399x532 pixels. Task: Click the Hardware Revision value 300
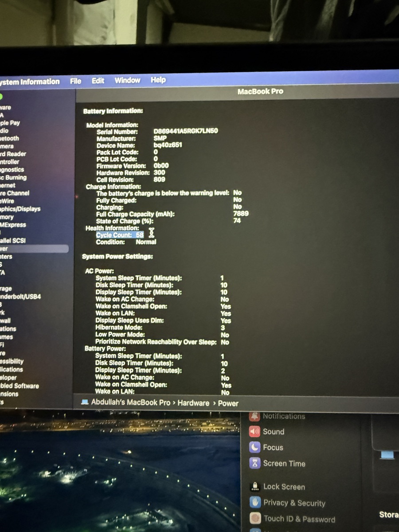159,172
